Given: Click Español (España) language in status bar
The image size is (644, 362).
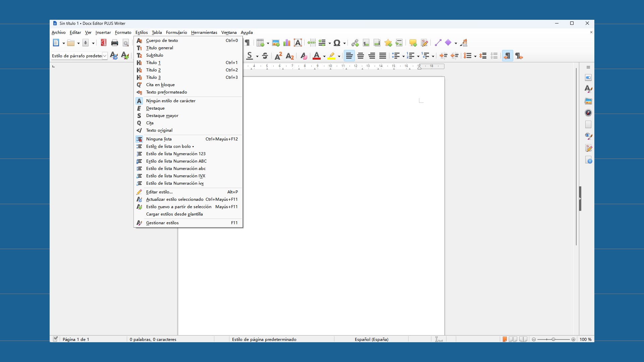Looking at the screenshot, I should pos(371,339).
